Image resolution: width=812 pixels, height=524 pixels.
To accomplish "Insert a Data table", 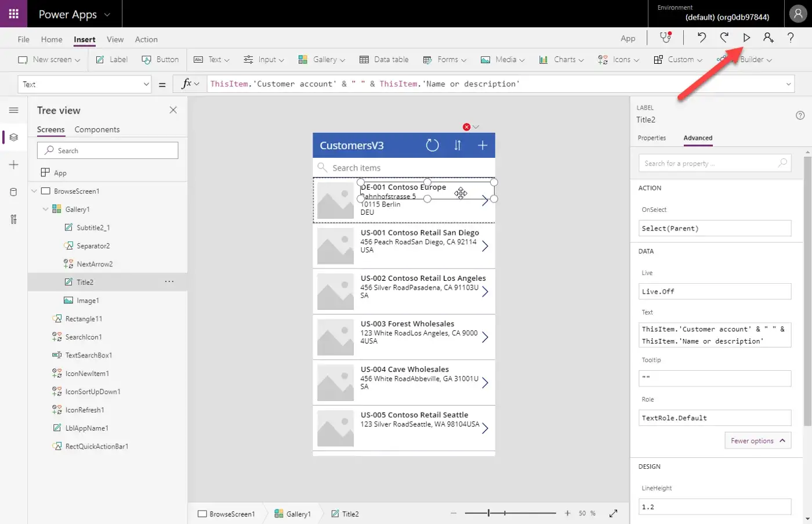I will pos(384,59).
